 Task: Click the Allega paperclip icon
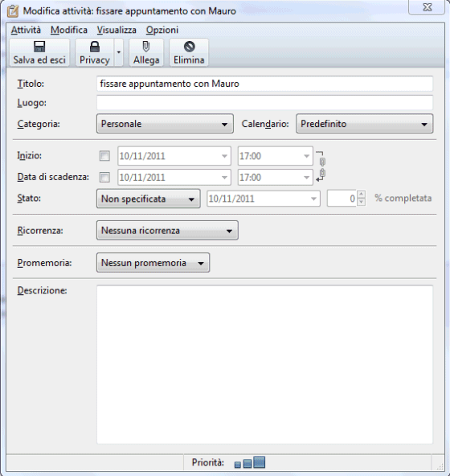(x=146, y=47)
